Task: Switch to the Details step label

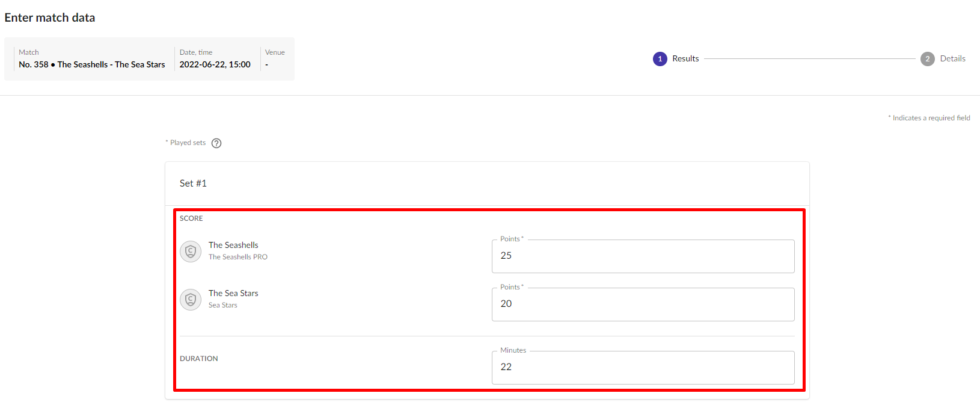Action: coord(952,59)
